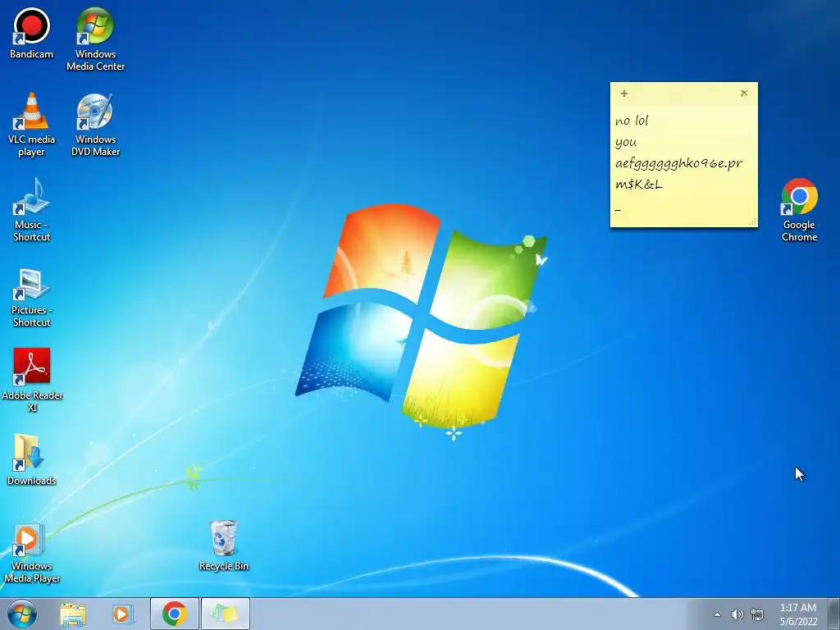
Task: Click the sticky note resize grip corner
Action: [753, 221]
